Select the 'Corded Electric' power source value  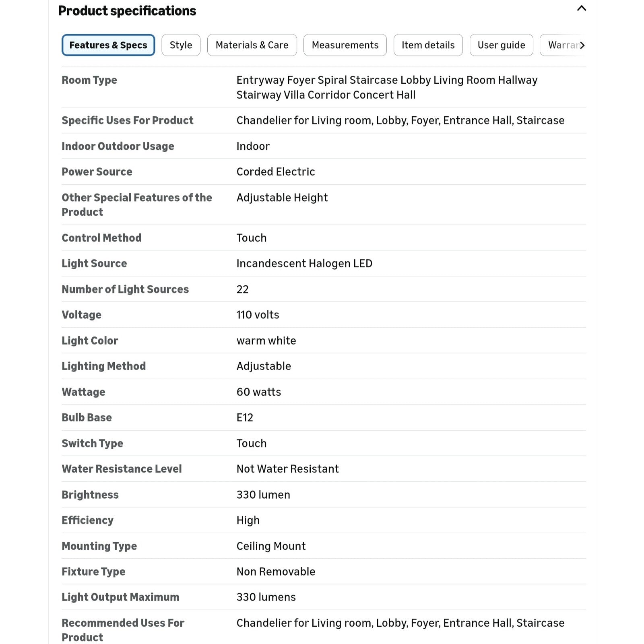276,172
